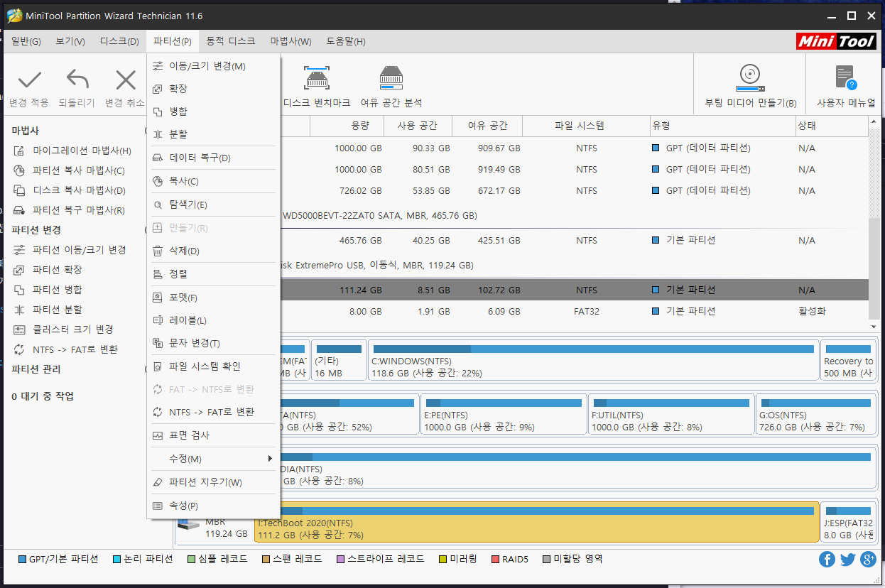Open the Space Analyzer tool (여유 공간 분석)
This screenshot has width=885, height=588.
pyautogui.click(x=391, y=88)
